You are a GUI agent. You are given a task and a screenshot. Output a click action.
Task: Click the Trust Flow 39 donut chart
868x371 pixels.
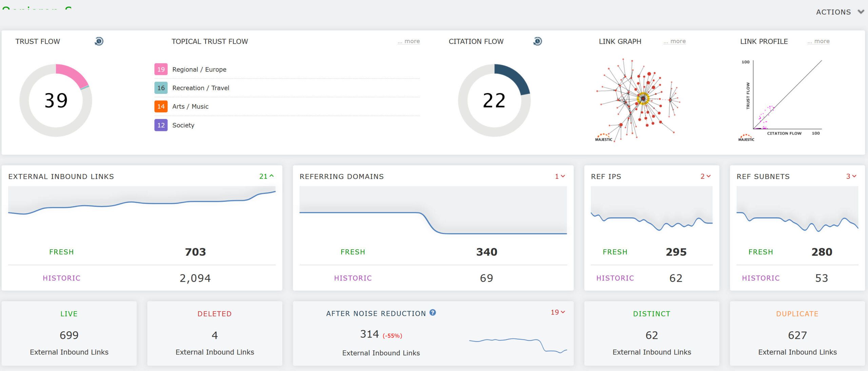56,100
